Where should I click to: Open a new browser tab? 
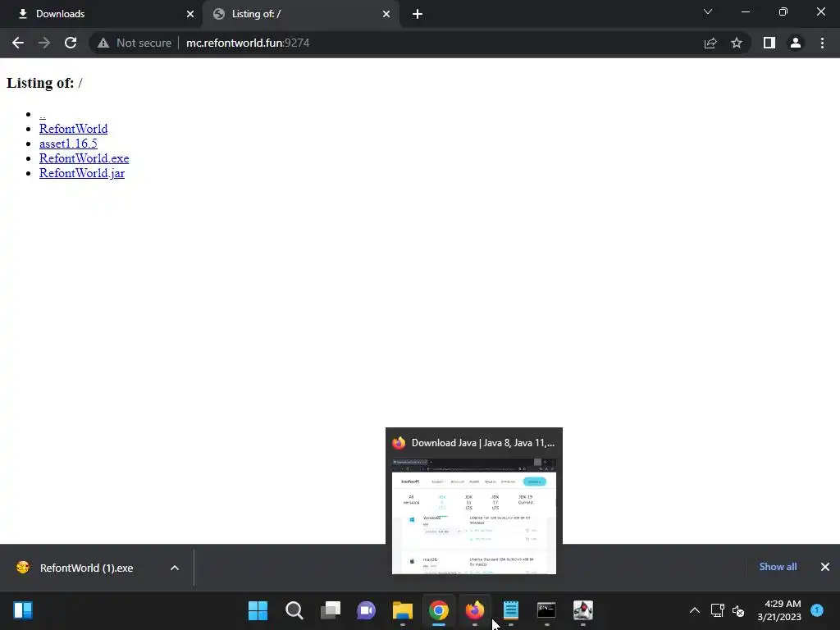coord(418,14)
